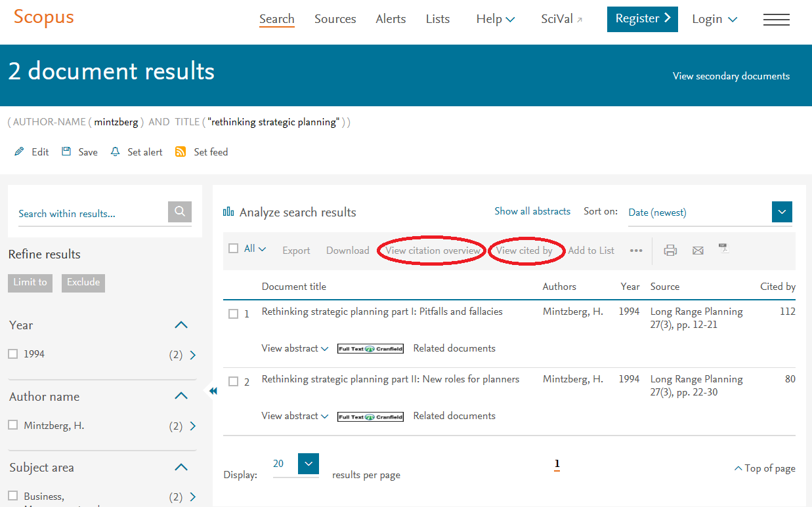Image resolution: width=812 pixels, height=507 pixels.
Task: Open View secondary documents link
Action: 731,76
